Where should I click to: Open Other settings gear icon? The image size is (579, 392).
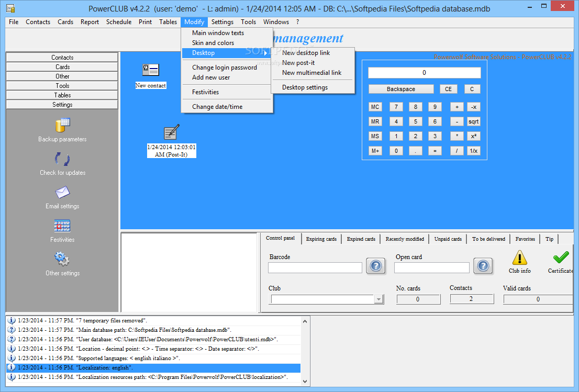click(62, 259)
